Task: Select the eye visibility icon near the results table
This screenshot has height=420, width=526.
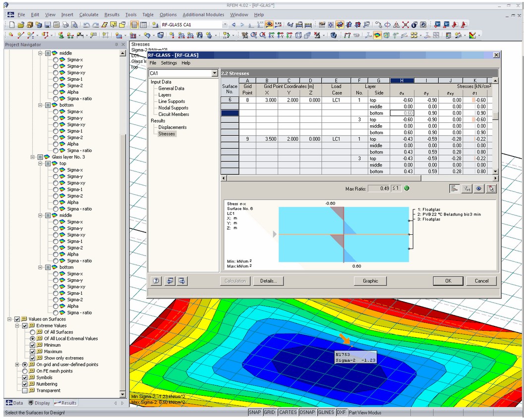Action: [478, 188]
